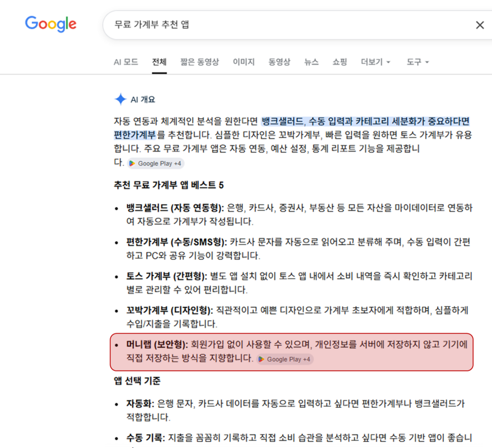Screen dimensions: 492x448
Task: Expand the 더보기 dropdown
Action: [376, 62]
